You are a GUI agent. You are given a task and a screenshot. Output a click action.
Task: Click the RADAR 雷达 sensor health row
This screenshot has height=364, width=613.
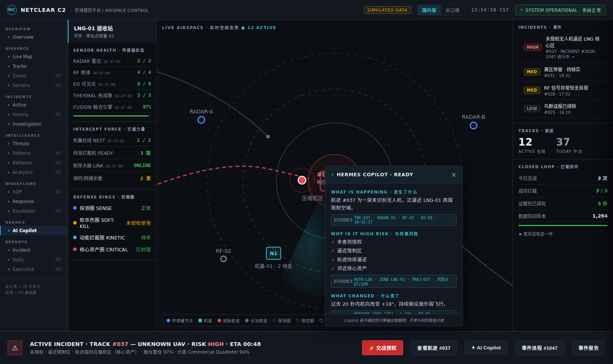click(112, 61)
